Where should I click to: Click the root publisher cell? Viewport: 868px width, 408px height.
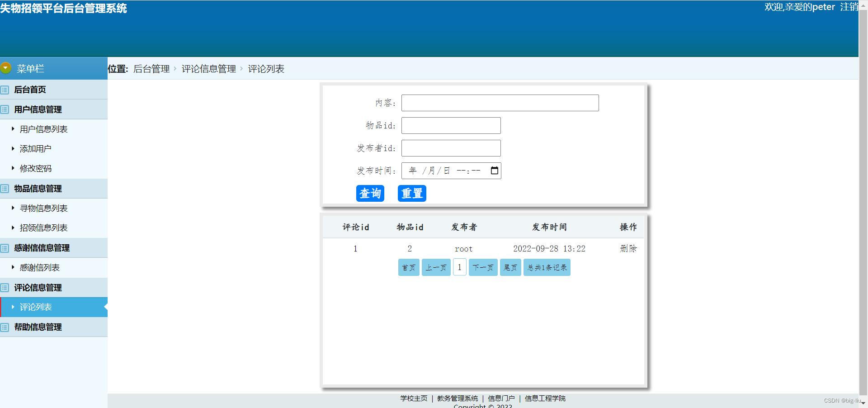click(x=464, y=249)
